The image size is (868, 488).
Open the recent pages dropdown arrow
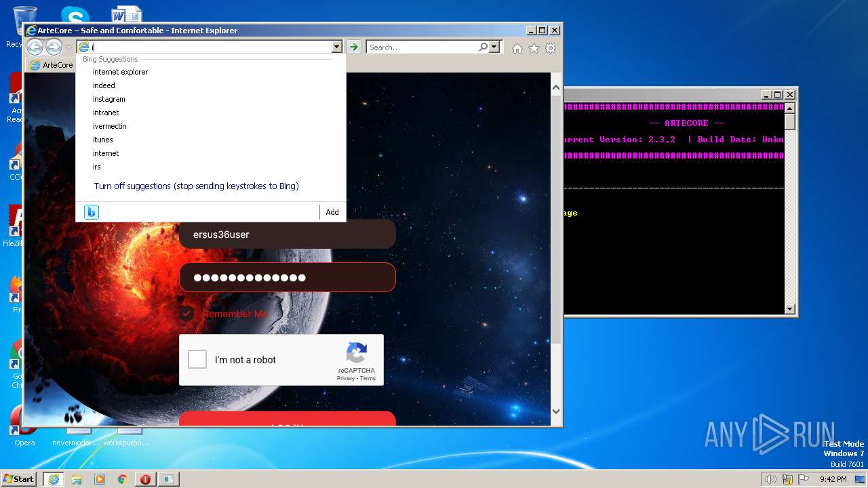68,47
